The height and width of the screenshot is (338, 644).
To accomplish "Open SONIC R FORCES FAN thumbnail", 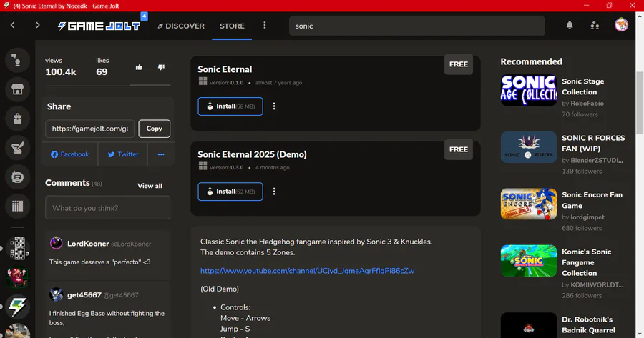I will (x=529, y=147).
